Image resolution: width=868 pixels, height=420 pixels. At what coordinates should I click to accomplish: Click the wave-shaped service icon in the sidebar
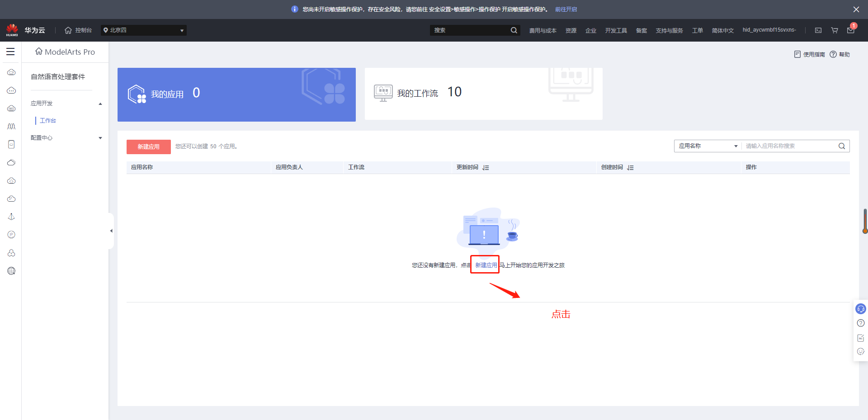(x=11, y=127)
